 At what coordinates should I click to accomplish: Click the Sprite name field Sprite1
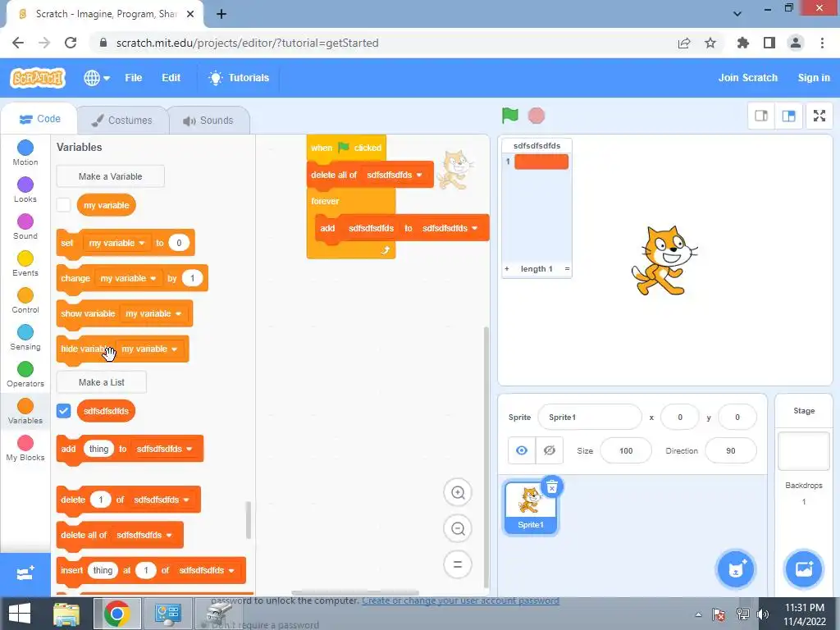[x=589, y=418]
